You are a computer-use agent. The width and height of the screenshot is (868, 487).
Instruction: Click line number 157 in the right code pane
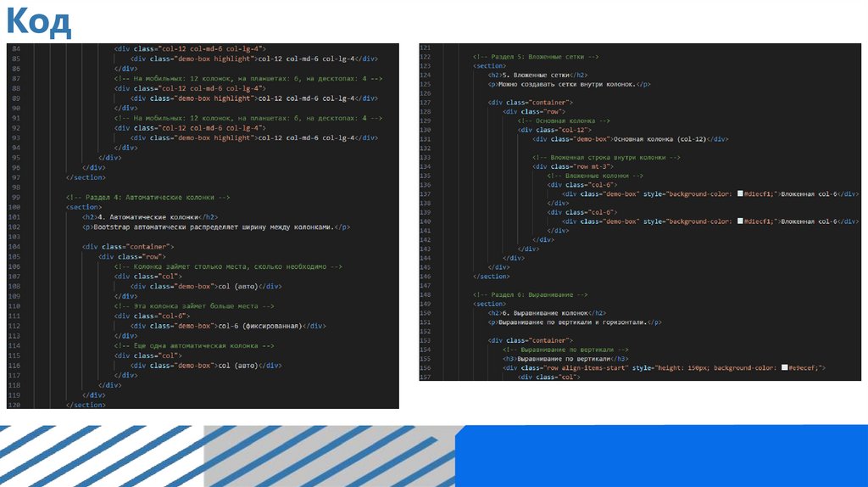[x=426, y=377]
